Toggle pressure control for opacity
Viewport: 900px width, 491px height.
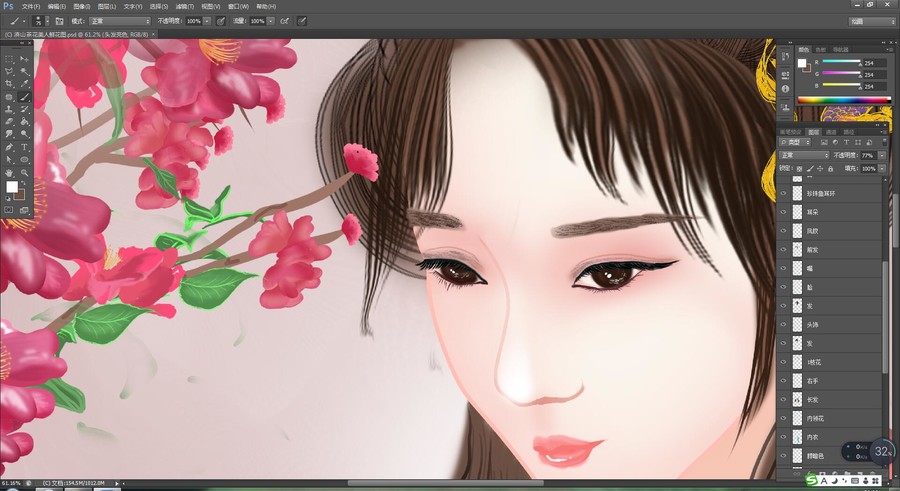[220, 21]
